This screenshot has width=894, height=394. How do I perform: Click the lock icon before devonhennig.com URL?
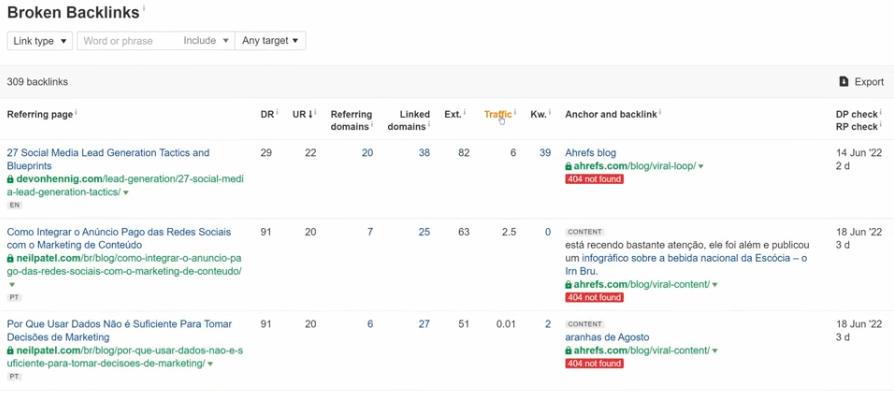[10, 179]
